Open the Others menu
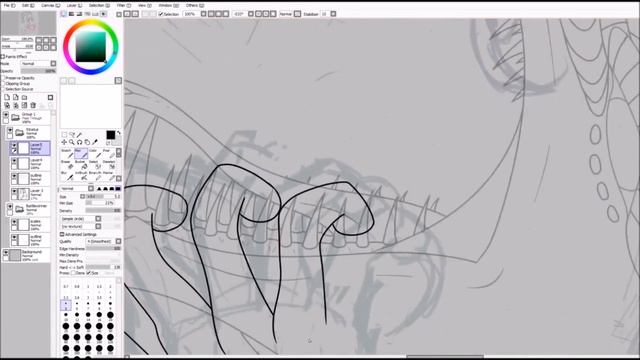The image size is (640, 360). tap(195, 5)
